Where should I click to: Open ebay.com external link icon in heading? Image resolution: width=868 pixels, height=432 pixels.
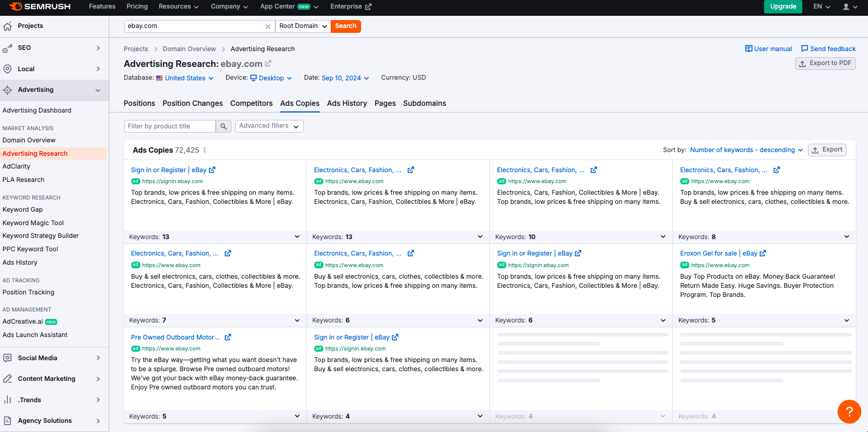click(x=268, y=63)
